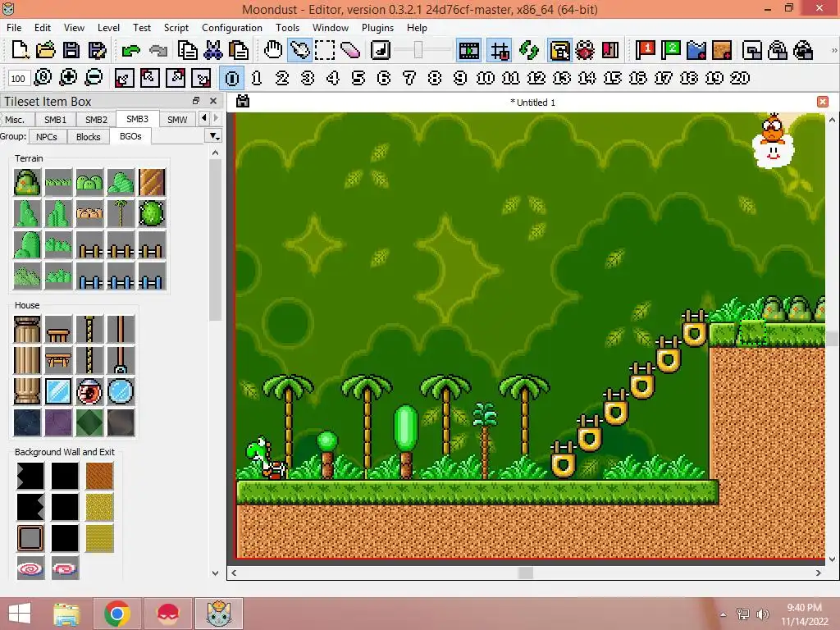Choose the rectangular selection tool
The width and height of the screenshot is (840, 630).
click(x=325, y=50)
